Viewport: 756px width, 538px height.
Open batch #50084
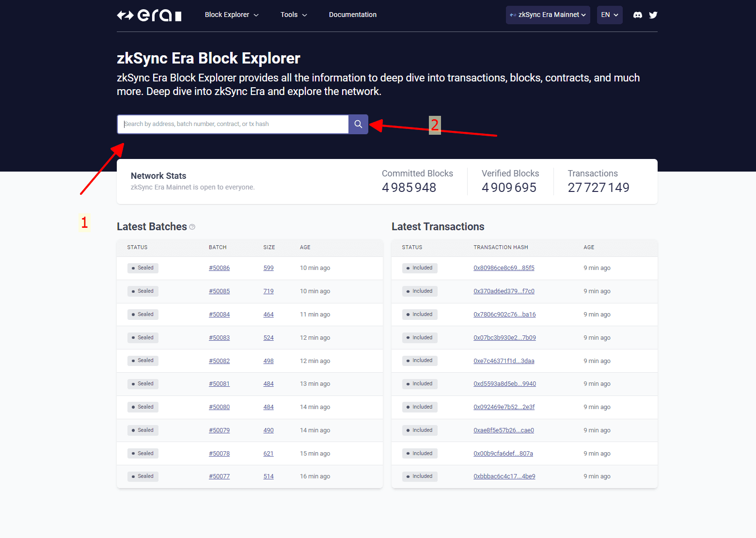coord(220,315)
